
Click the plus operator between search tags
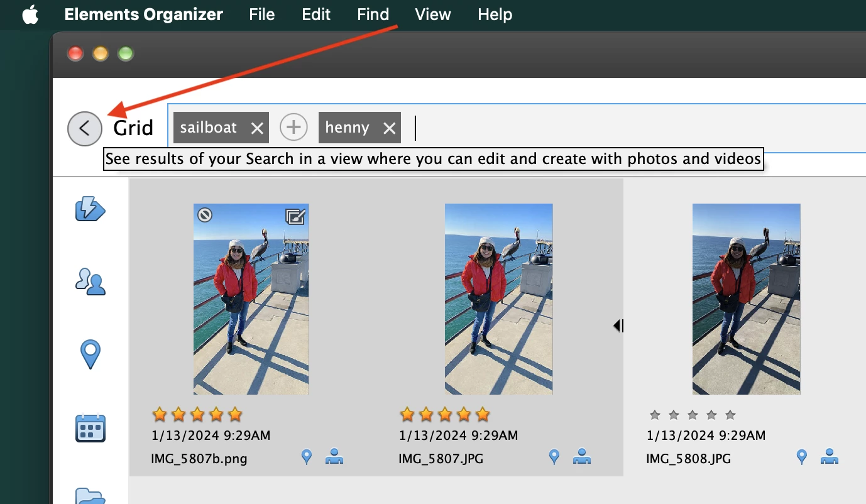click(293, 128)
